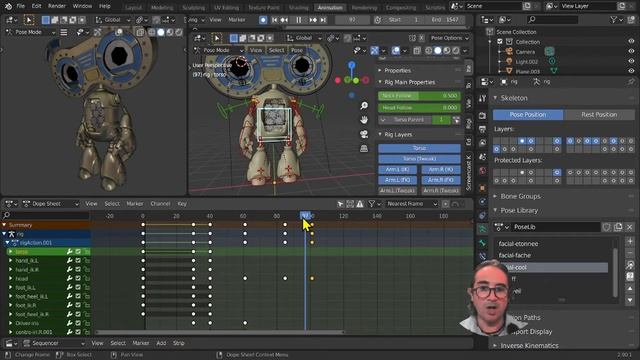640x360 pixels.
Task: Open the Scene properties tab icon
Action: [482, 157]
